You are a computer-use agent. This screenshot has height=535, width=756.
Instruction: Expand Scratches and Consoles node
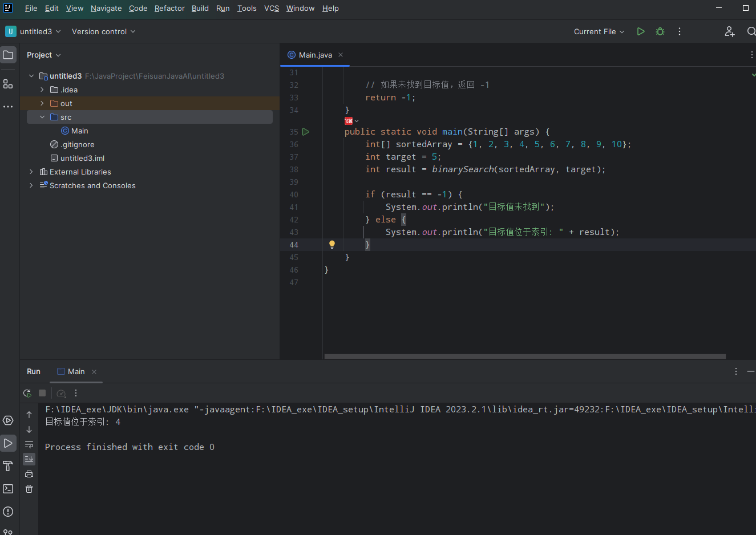coord(31,185)
